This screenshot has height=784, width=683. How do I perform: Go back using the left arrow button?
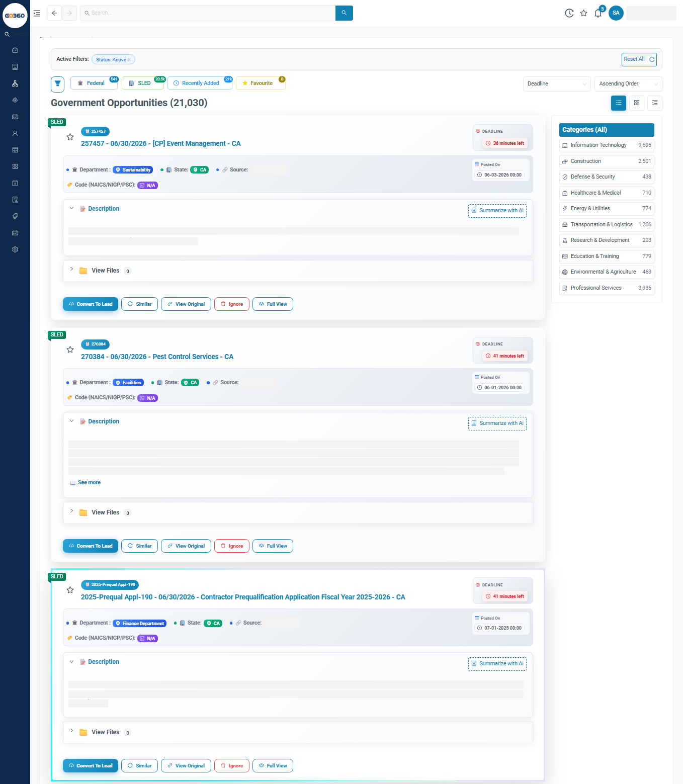pyautogui.click(x=54, y=13)
